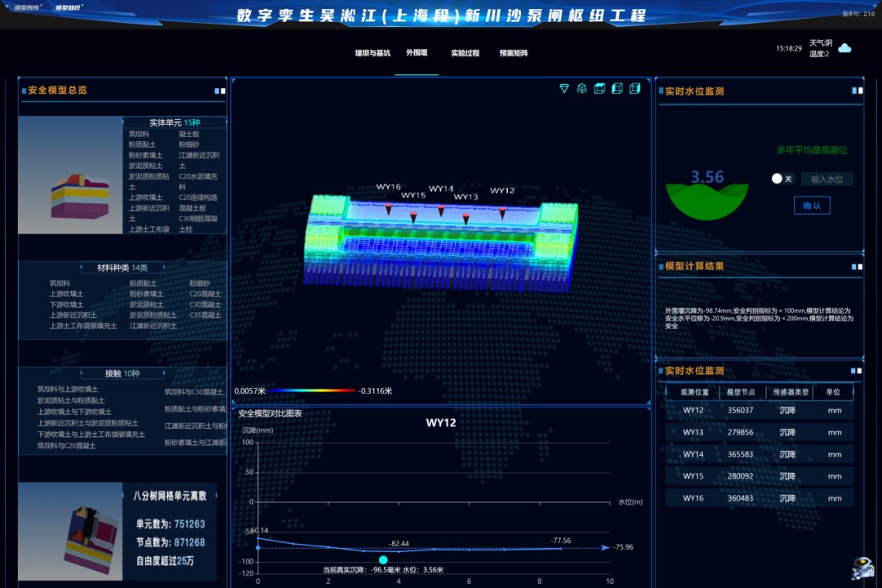Click the inverted triangle view icon

click(563, 88)
